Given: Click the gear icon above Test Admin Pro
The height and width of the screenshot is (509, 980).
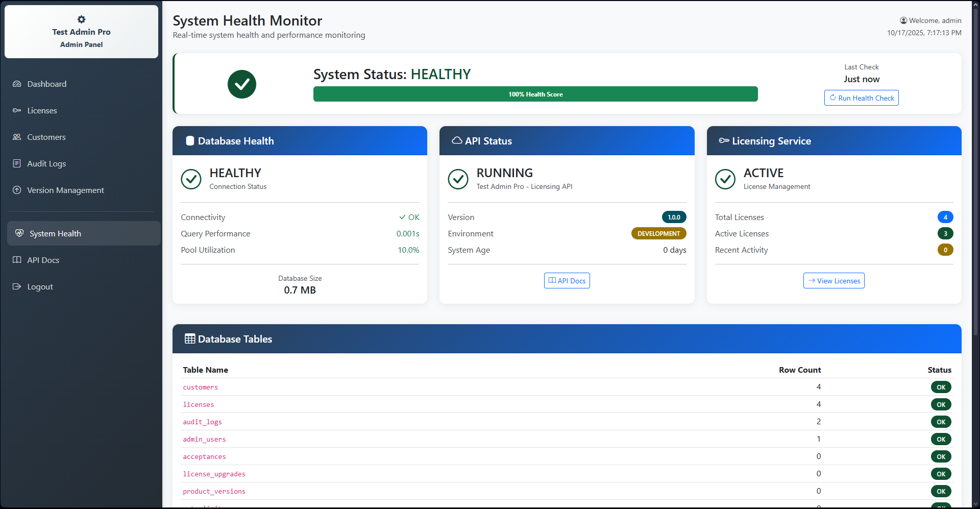Looking at the screenshot, I should [x=81, y=19].
